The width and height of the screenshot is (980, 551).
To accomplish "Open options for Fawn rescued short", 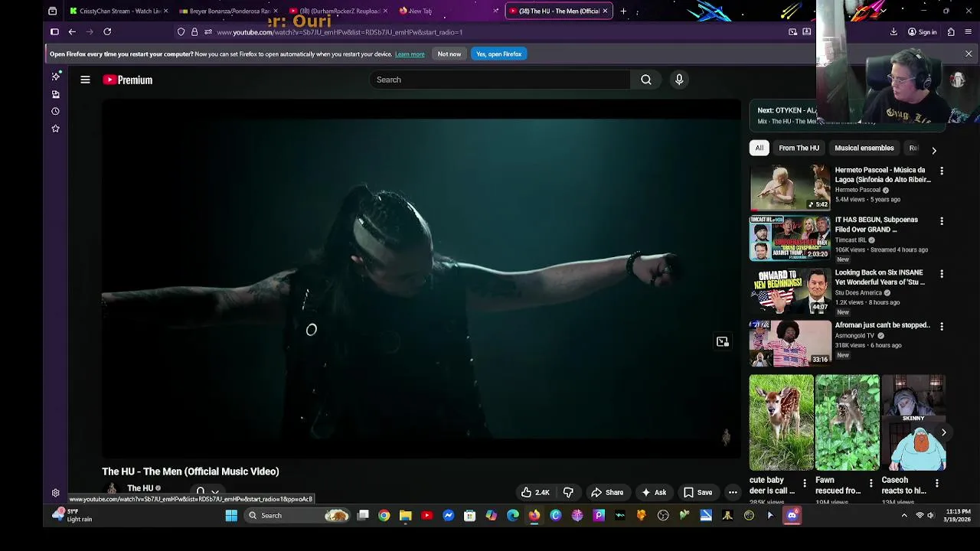I will coord(871,483).
